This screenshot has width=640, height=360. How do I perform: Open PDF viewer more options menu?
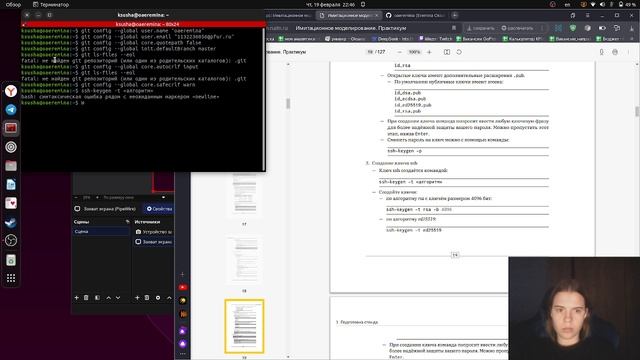(x=628, y=52)
